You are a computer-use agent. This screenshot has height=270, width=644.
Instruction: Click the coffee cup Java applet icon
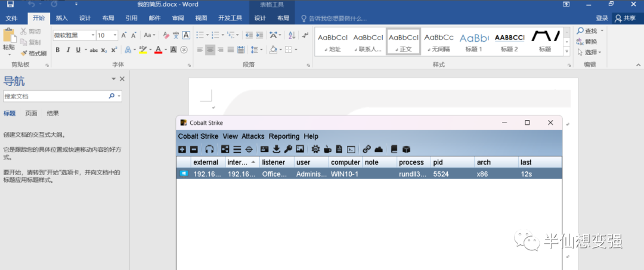coord(327,149)
